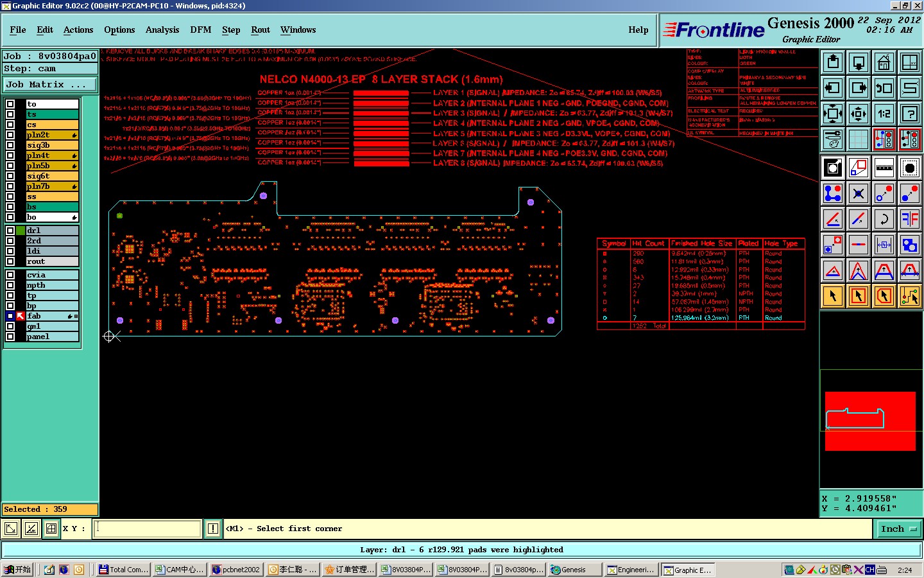This screenshot has width=924, height=578.
Task: Open the Help menu
Action: pos(638,30)
